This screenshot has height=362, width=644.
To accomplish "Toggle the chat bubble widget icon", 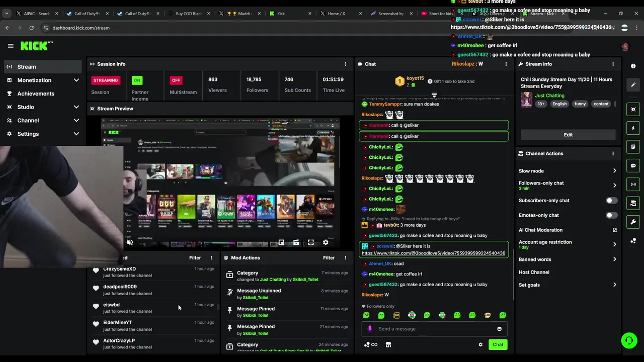I will (633, 165).
